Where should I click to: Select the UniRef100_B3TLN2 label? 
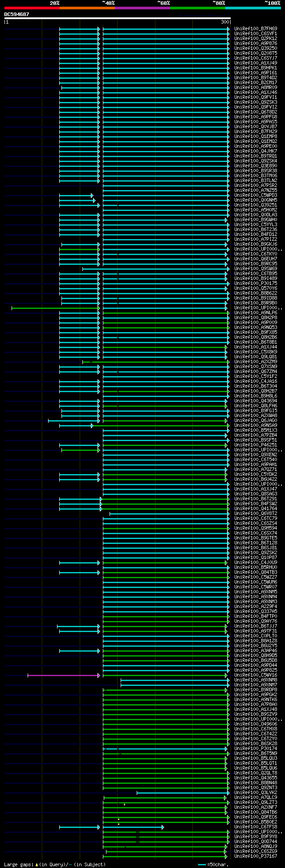click(256, 180)
